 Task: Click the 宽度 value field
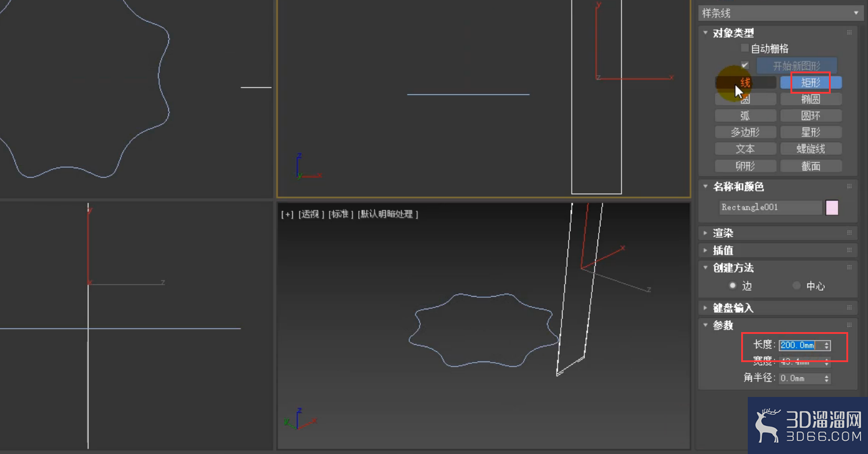[800, 362]
